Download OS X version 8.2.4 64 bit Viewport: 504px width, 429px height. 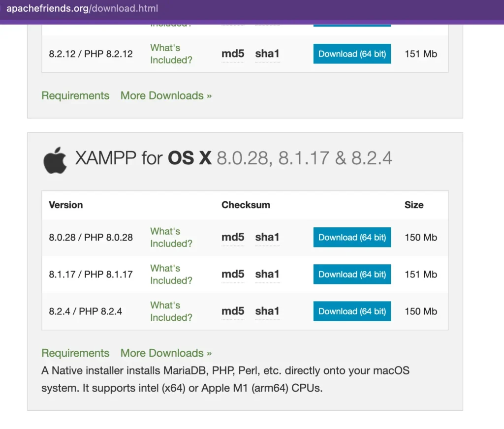coord(352,311)
